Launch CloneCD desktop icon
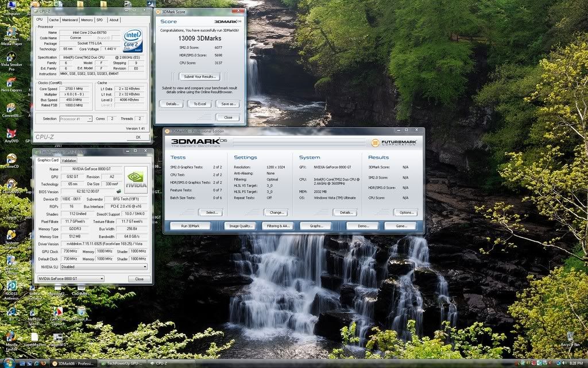Screen dimensions: 588x368 [11, 161]
